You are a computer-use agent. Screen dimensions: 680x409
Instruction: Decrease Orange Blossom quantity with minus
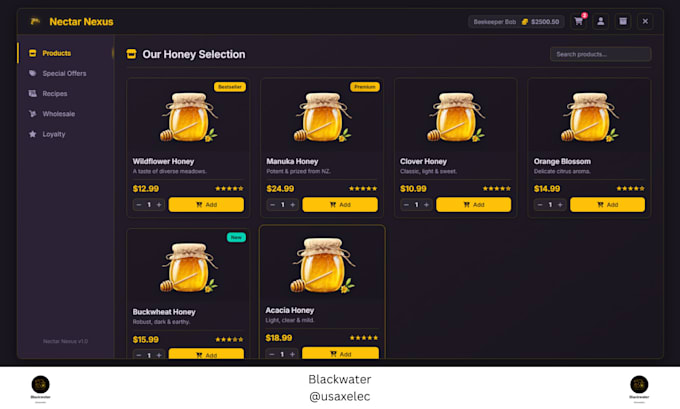(x=540, y=205)
